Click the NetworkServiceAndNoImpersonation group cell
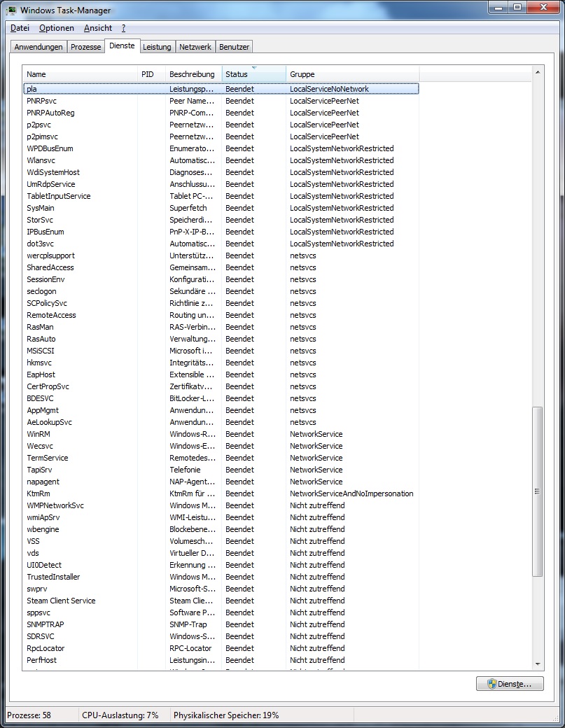 [351, 493]
